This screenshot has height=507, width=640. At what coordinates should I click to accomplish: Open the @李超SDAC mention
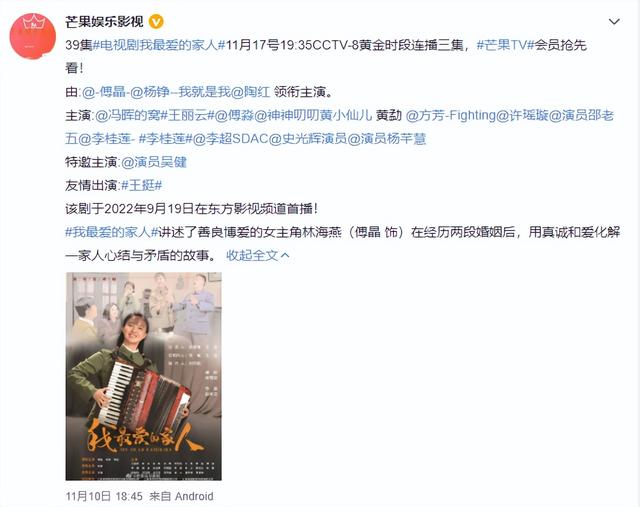[230, 139]
